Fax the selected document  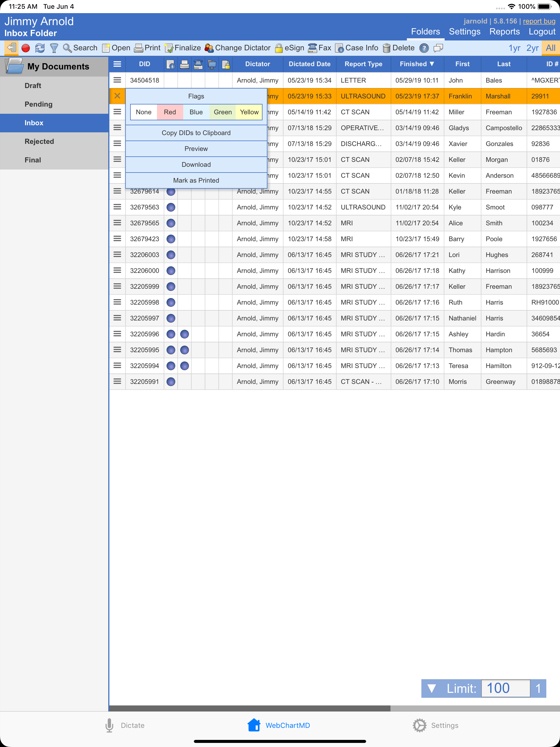tap(320, 48)
